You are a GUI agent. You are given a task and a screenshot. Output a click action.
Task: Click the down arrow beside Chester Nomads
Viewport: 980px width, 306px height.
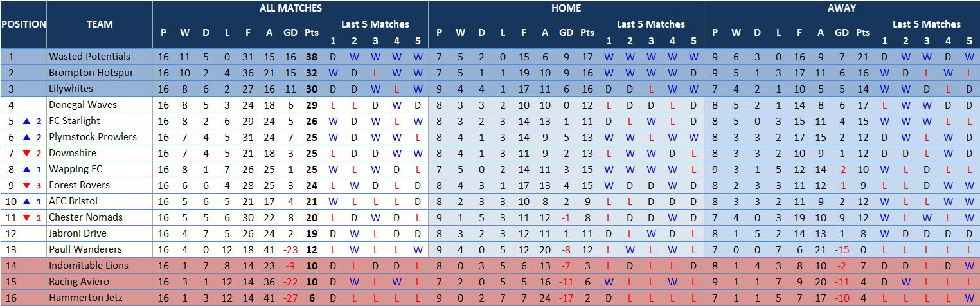(26, 217)
